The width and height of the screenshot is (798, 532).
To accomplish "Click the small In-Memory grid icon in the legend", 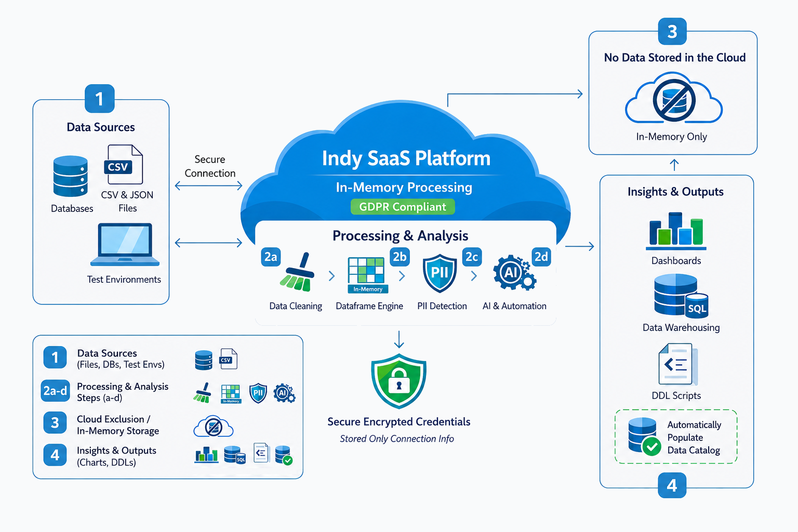I will point(231,394).
